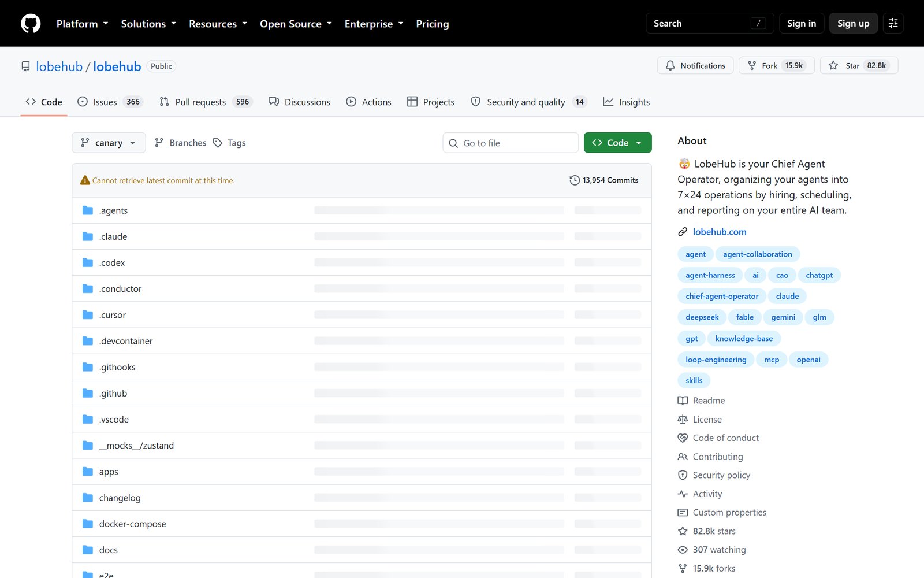Click the docs folder icon
The height and width of the screenshot is (578, 924).
(x=88, y=550)
